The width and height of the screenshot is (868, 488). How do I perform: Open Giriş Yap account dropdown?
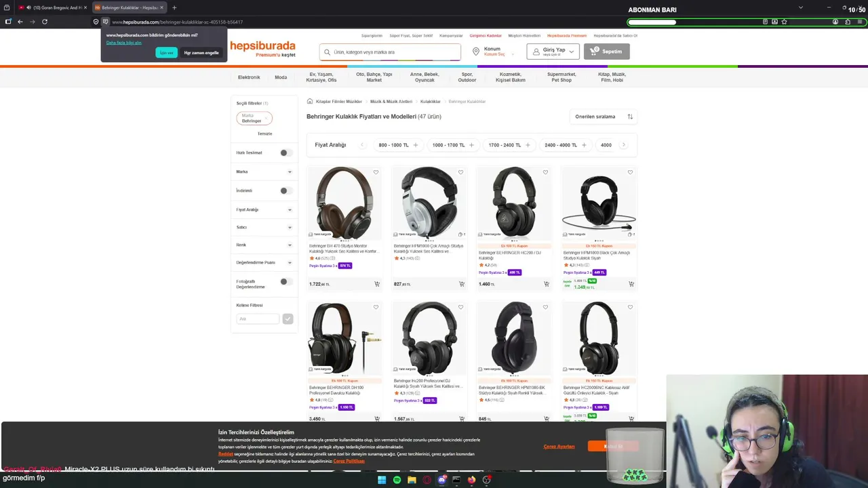click(553, 52)
